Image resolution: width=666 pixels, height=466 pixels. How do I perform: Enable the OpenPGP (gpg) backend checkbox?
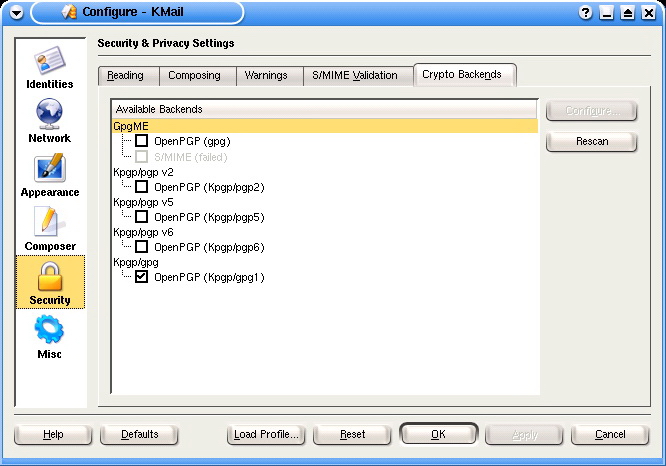[x=141, y=141]
